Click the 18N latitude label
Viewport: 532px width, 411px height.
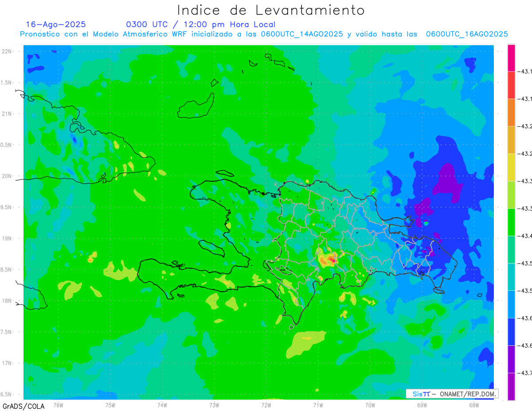coord(7,301)
